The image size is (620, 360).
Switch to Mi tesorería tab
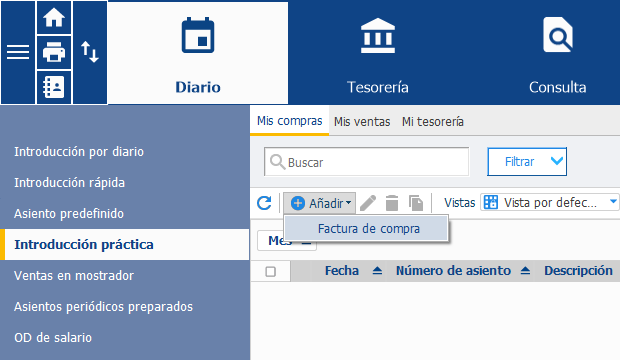[433, 121]
